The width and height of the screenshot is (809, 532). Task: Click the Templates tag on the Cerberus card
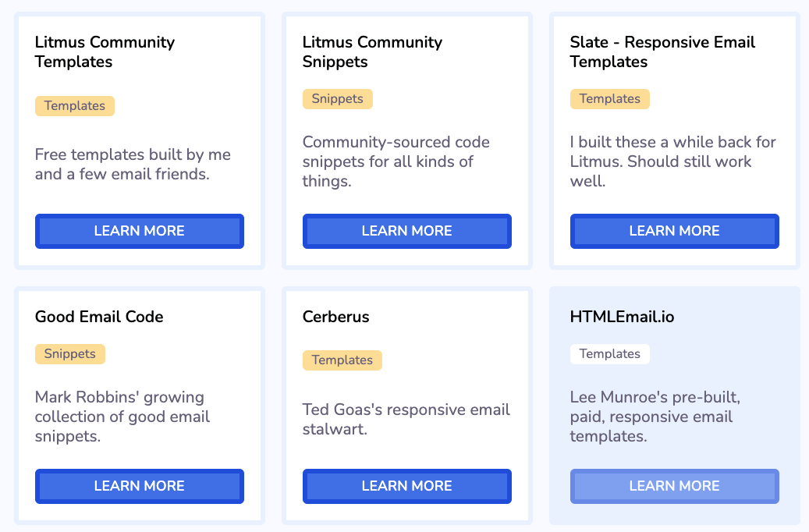[x=342, y=360]
